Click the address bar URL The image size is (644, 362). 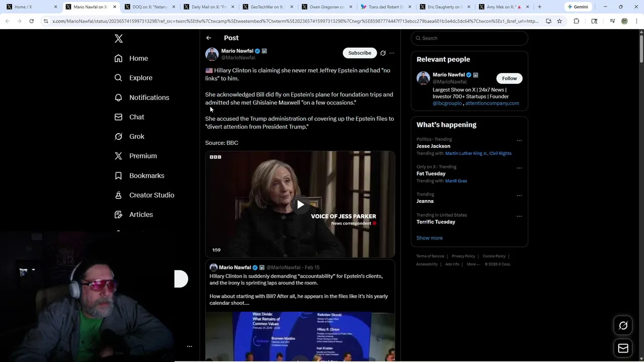(295, 21)
